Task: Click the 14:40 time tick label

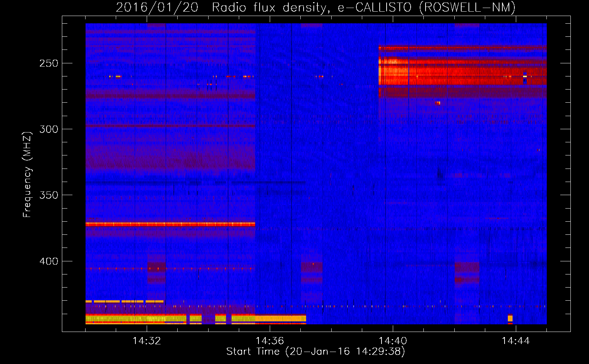Action: point(393,341)
